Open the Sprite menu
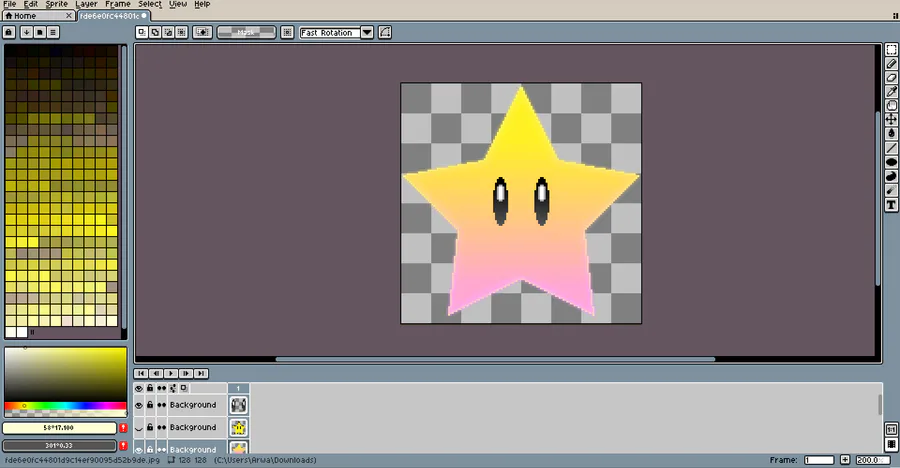This screenshot has width=900, height=468. [x=56, y=4]
